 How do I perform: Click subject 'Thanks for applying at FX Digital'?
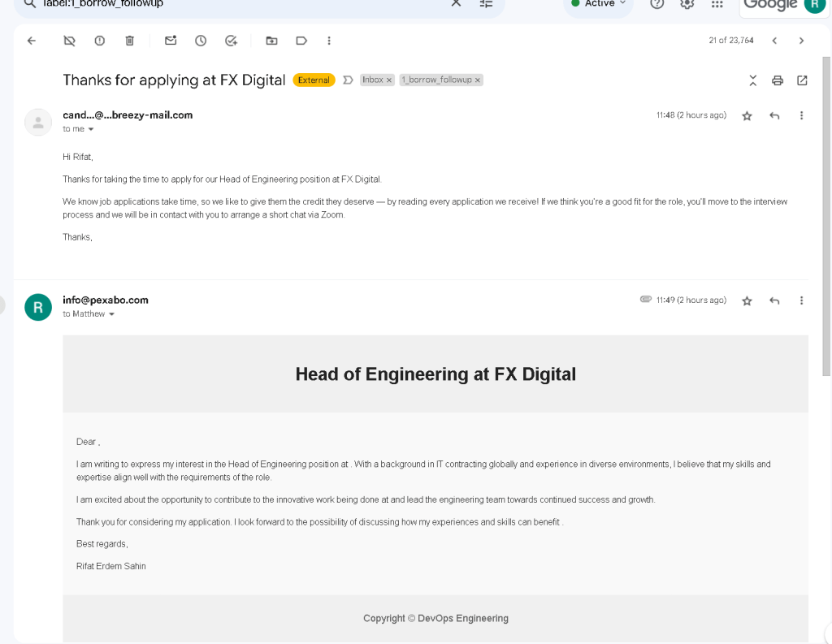(x=174, y=80)
